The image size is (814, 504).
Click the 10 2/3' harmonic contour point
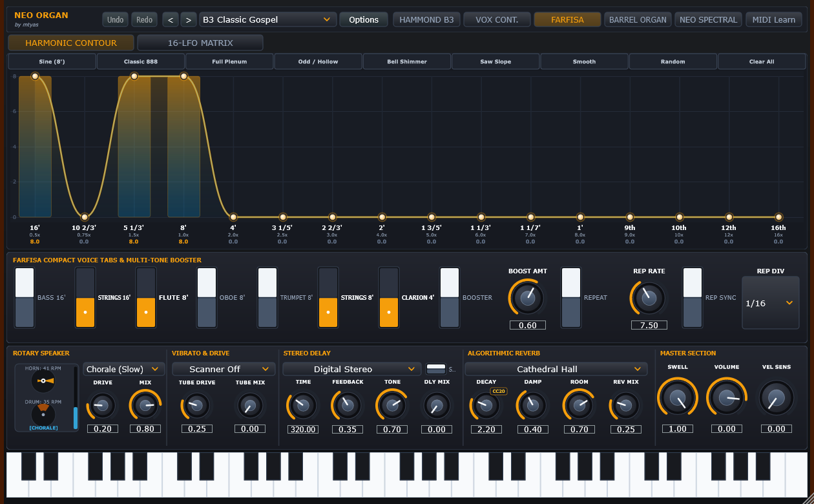[84, 217]
